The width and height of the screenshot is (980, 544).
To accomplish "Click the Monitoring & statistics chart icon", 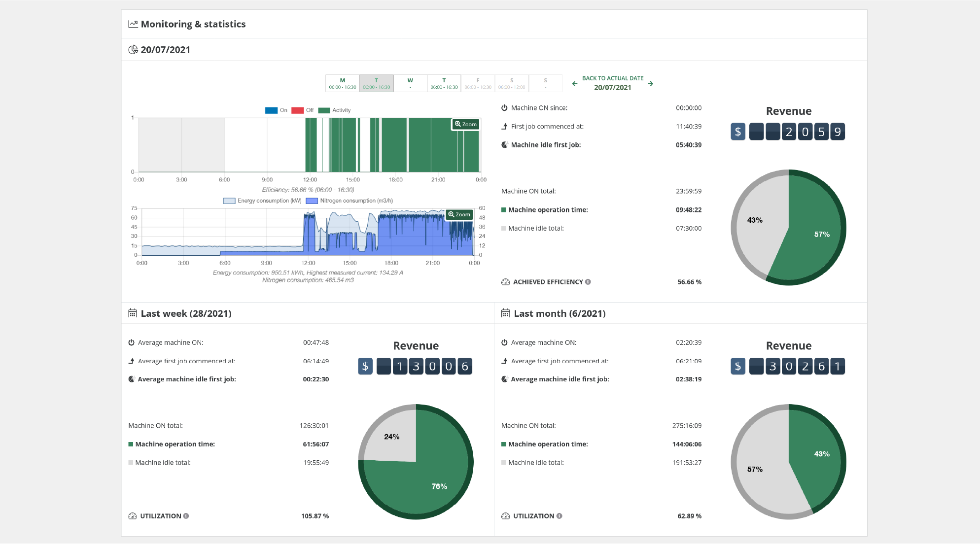I will pos(133,24).
